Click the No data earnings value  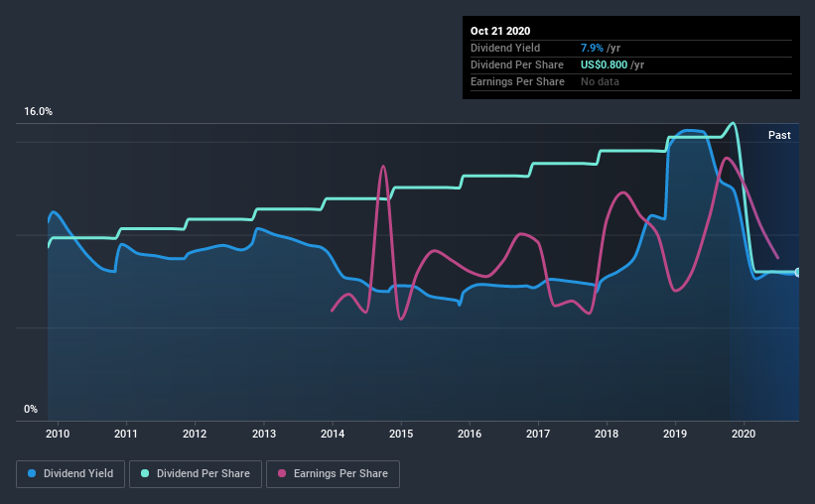(x=600, y=81)
